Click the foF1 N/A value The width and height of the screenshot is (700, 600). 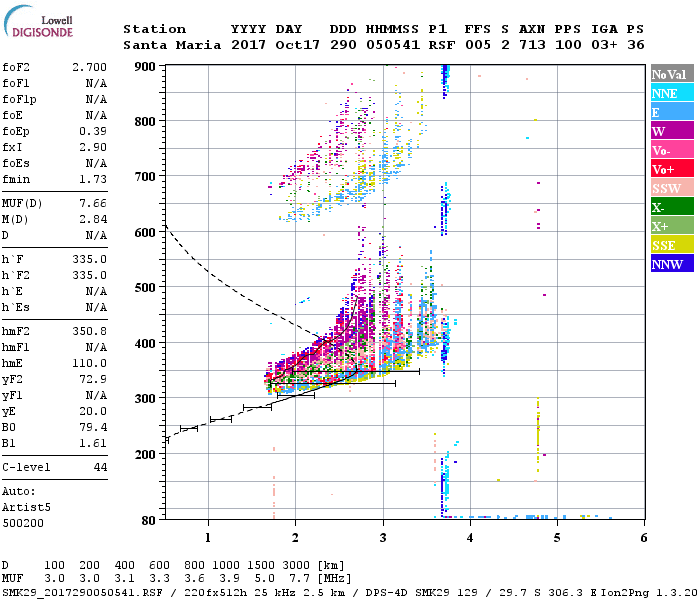tap(96, 83)
